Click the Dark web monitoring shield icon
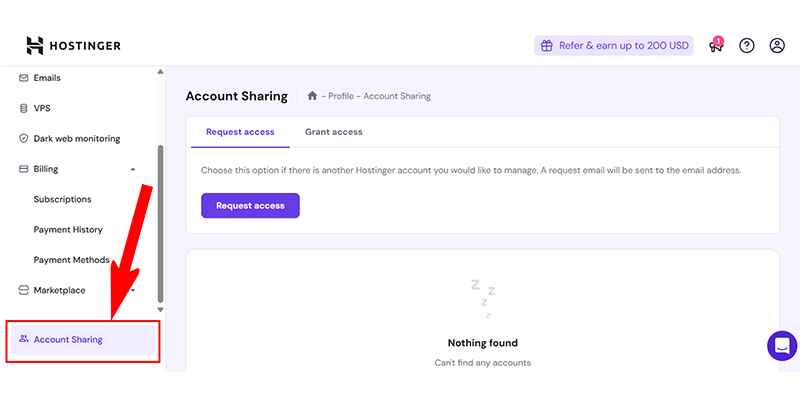 (23, 139)
